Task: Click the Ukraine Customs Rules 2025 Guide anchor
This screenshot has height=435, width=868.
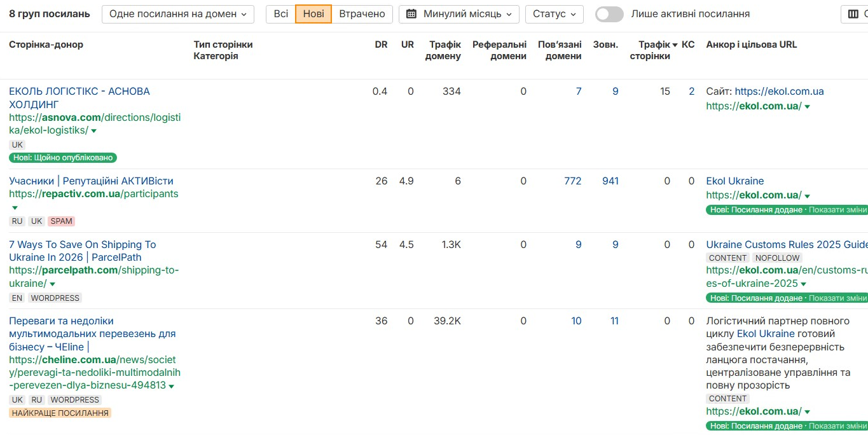Action: 786,245
